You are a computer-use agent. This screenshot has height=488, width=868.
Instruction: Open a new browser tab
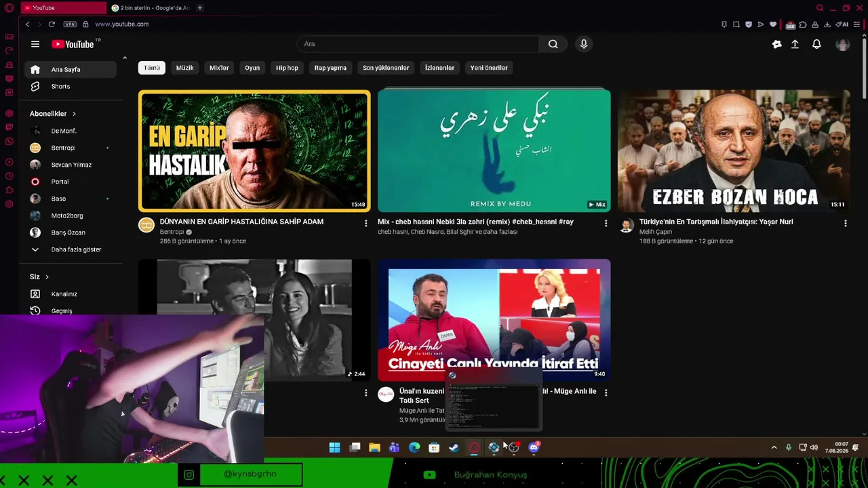pyautogui.click(x=200, y=8)
